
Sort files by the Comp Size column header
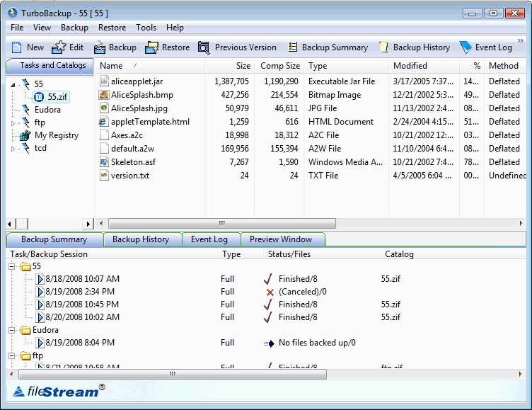(x=279, y=66)
